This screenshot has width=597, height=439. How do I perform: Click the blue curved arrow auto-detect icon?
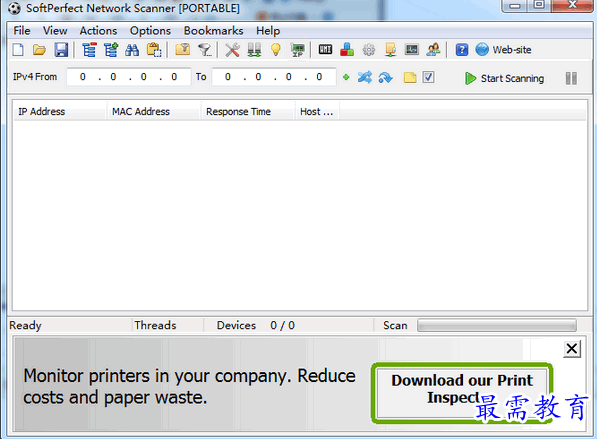pos(385,78)
